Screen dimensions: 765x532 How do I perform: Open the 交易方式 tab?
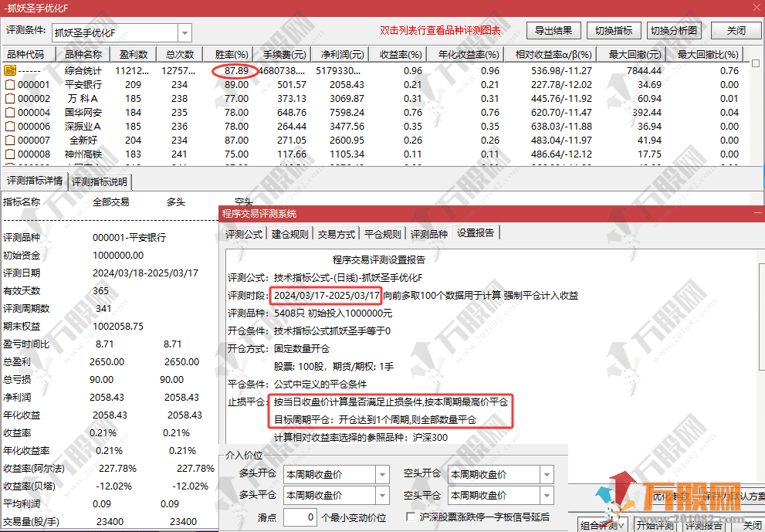336,234
